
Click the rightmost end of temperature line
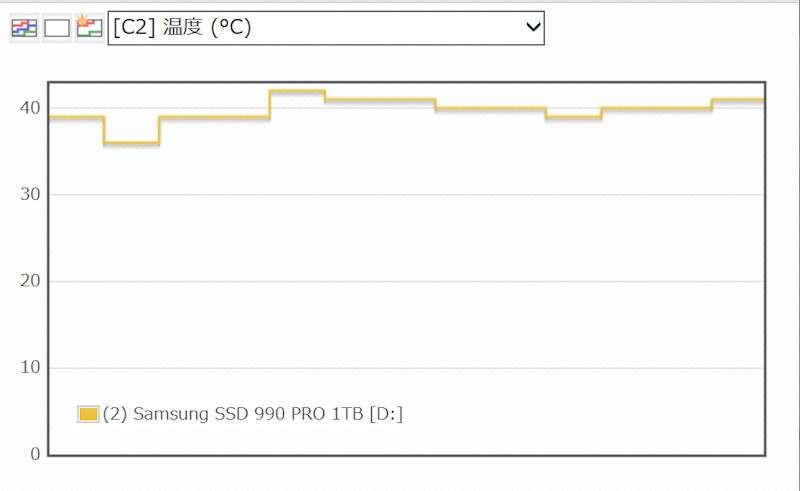coord(762,100)
